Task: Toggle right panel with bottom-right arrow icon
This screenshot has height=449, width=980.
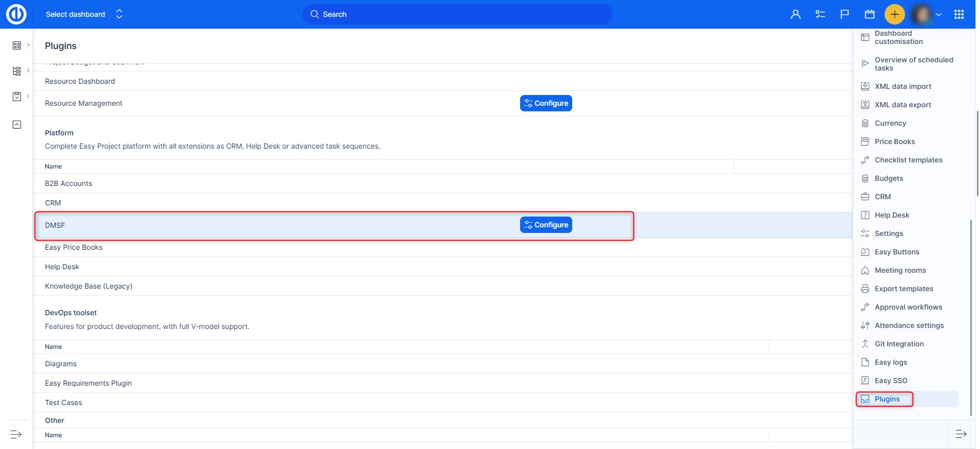Action: tap(961, 434)
